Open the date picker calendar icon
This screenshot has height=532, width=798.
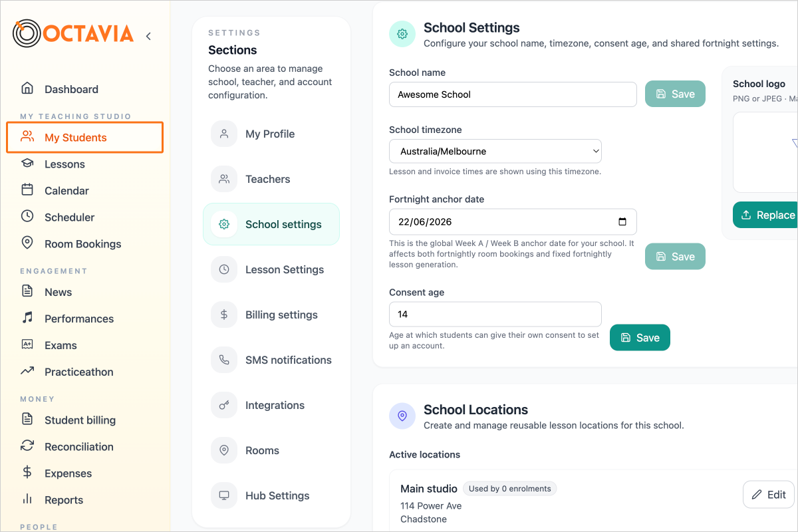tap(622, 222)
